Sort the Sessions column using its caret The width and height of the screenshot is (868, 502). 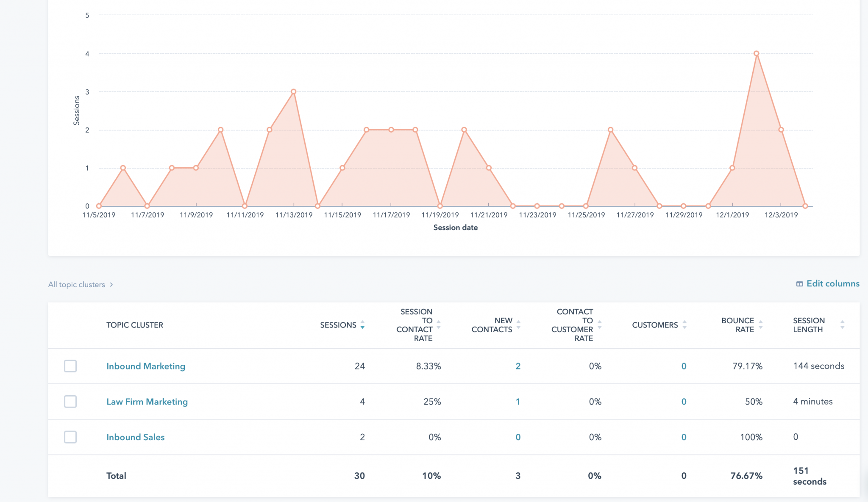coord(362,325)
